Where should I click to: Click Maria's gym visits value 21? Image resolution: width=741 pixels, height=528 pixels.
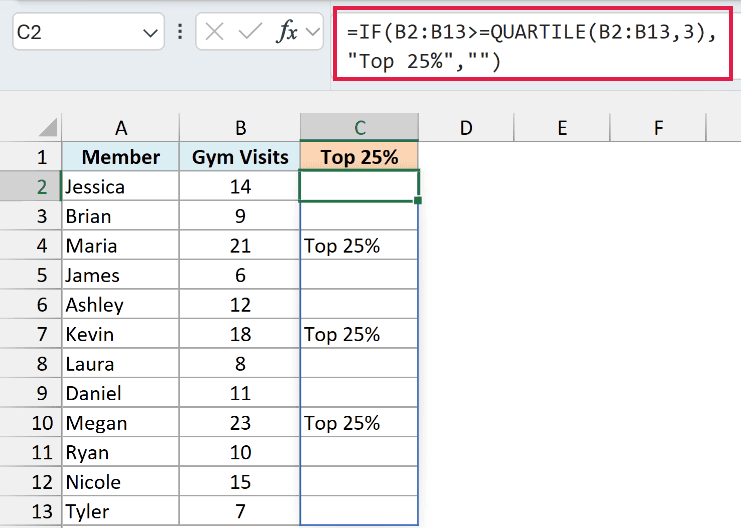pos(240,245)
